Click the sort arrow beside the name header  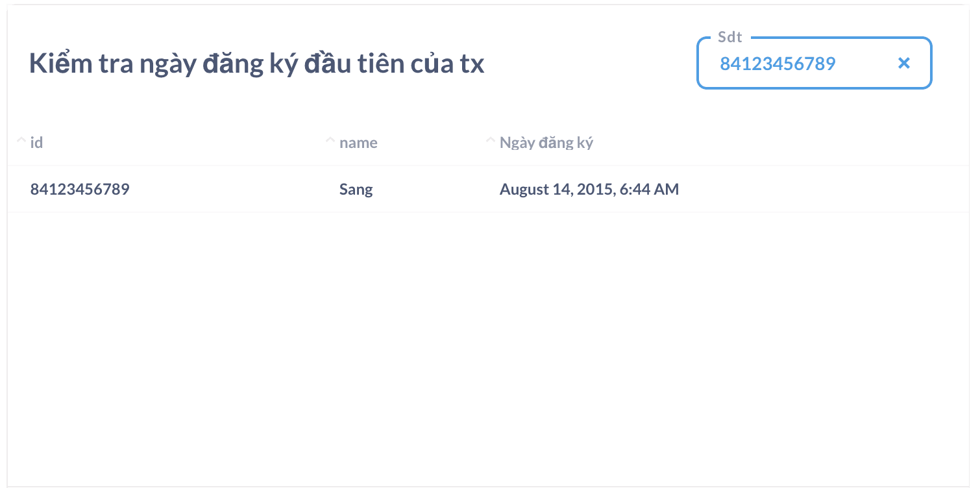(330, 140)
